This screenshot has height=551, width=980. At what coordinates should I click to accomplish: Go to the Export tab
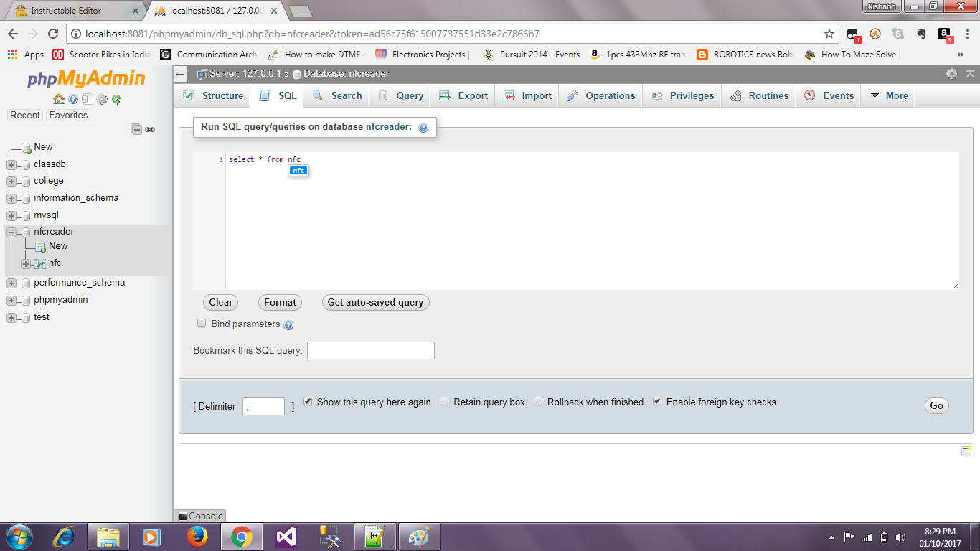click(x=463, y=95)
